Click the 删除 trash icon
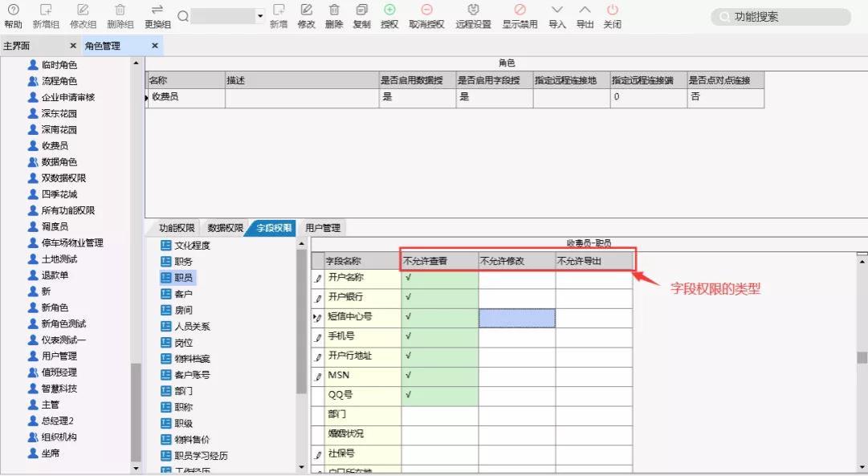 tap(334, 10)
